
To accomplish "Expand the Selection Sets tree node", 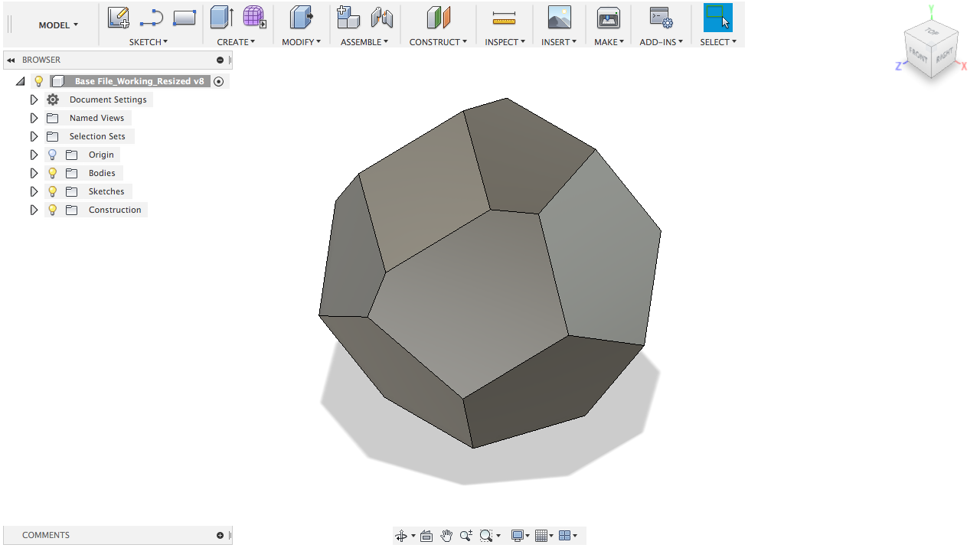I will [x=34, y=136].
